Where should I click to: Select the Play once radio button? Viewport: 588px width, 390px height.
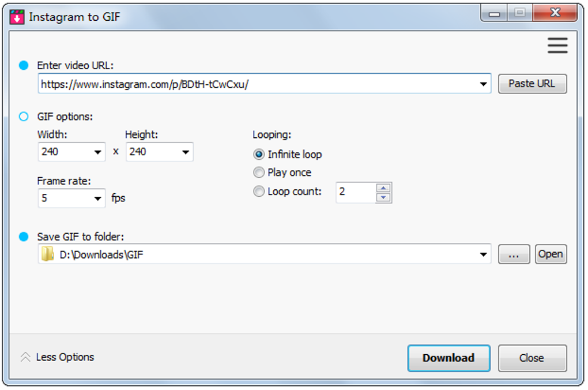coord(259,172)
